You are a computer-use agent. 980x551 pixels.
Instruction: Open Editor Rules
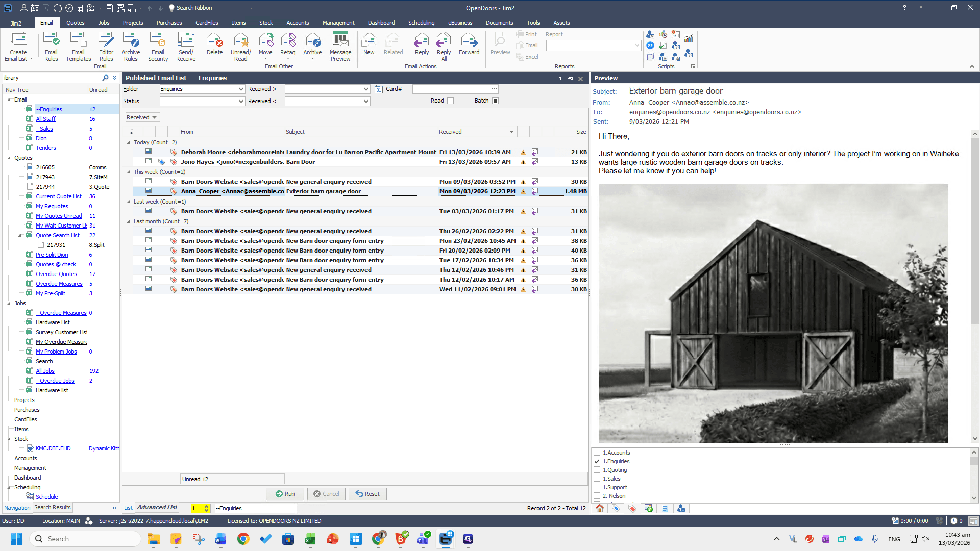point(106,46)
